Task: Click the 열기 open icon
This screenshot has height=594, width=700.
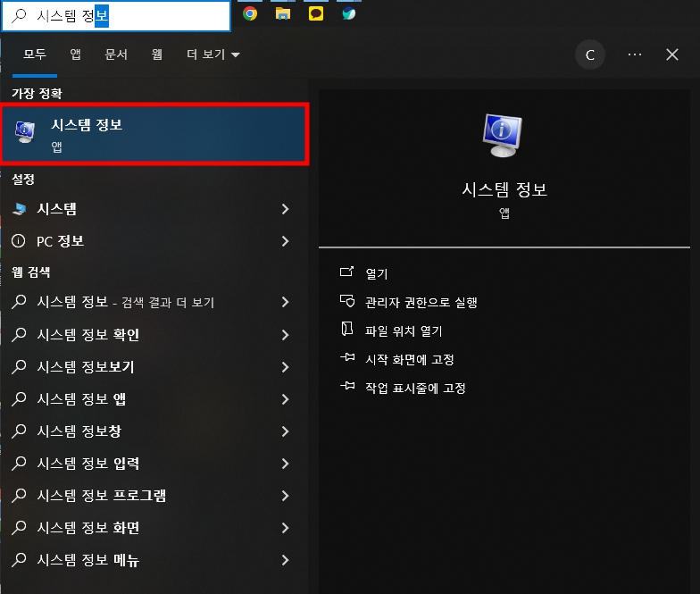Action: (x=346, y=272)
